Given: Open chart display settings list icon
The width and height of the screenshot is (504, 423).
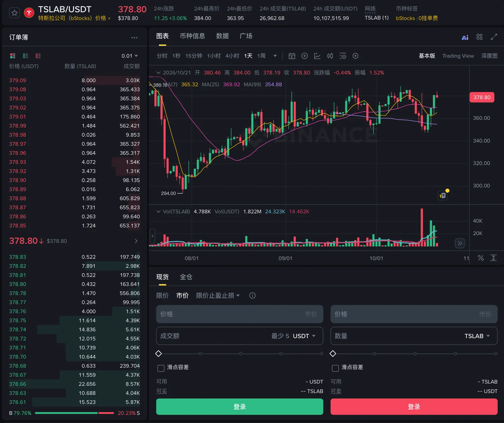Looking at the screenshot, I should point(343,56).
